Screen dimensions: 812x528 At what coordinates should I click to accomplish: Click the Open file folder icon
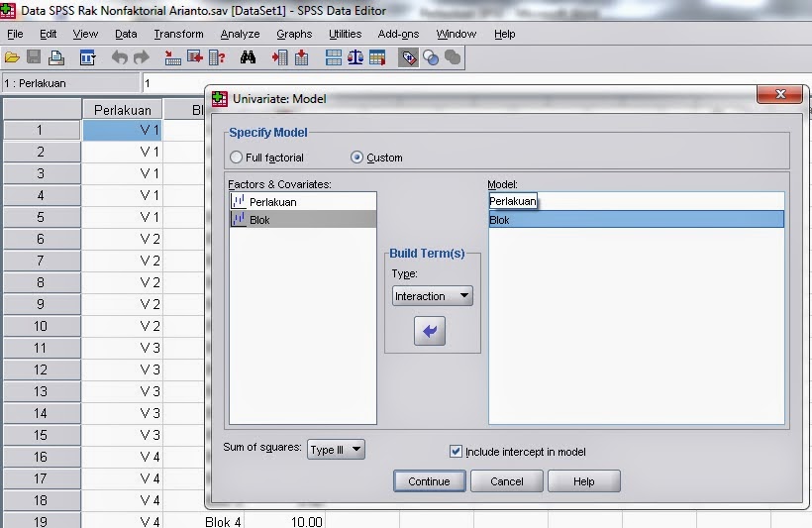point(12,57)
